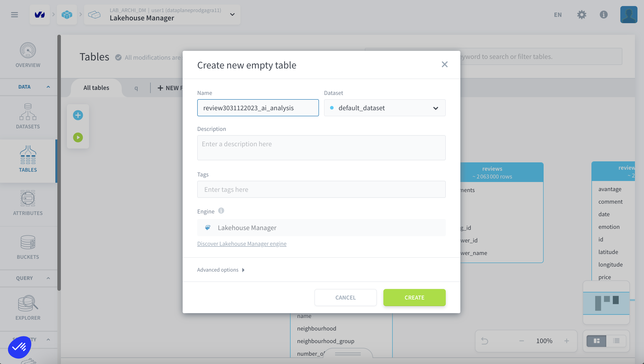
Task: Open the Explorer query icon
Action: pos(28,303)
